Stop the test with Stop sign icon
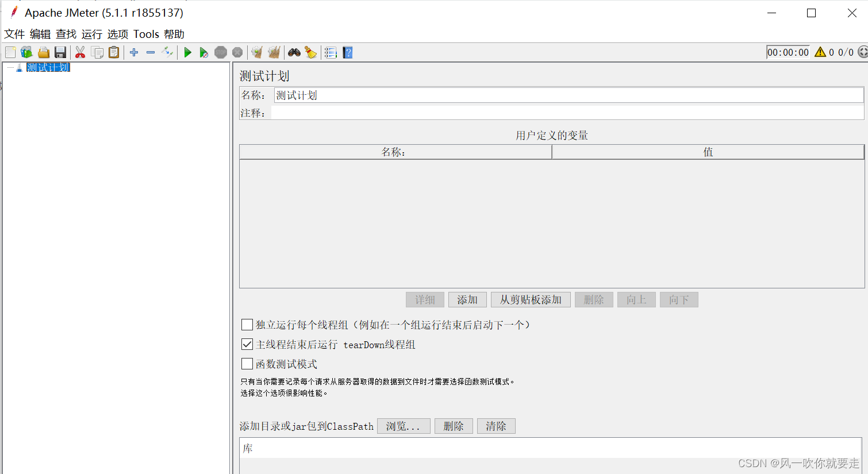Screen dimensions: 868x474 pyautogui.click(x=221, y=52)
